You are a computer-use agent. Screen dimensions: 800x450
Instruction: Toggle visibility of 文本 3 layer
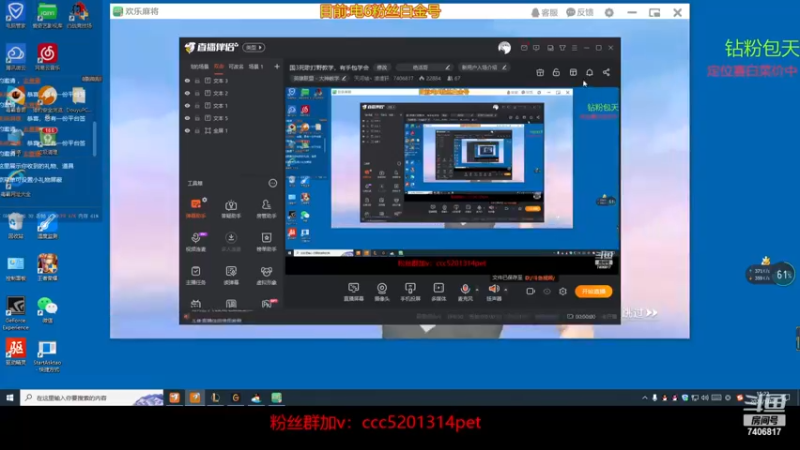[x=187, y=81]
